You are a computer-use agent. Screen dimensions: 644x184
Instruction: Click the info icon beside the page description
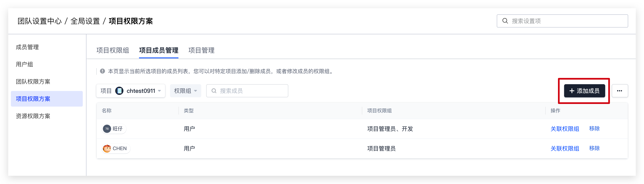(102, 71)
